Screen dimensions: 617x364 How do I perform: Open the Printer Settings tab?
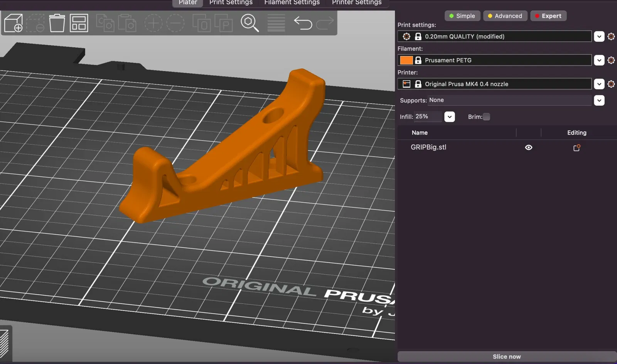coord(357,3)
